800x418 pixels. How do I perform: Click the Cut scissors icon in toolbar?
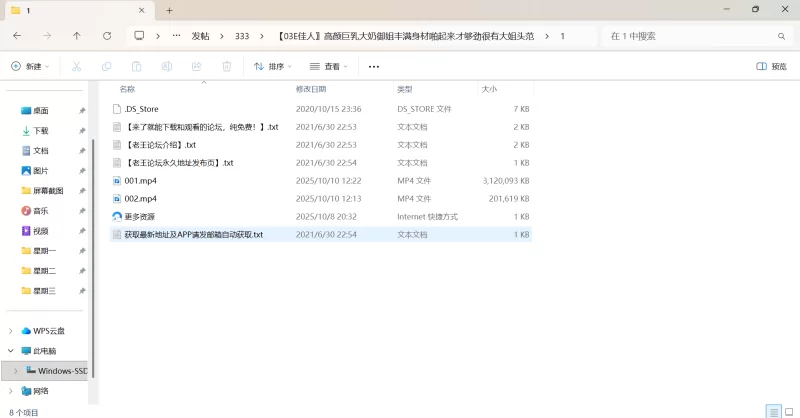coord(76,67)
